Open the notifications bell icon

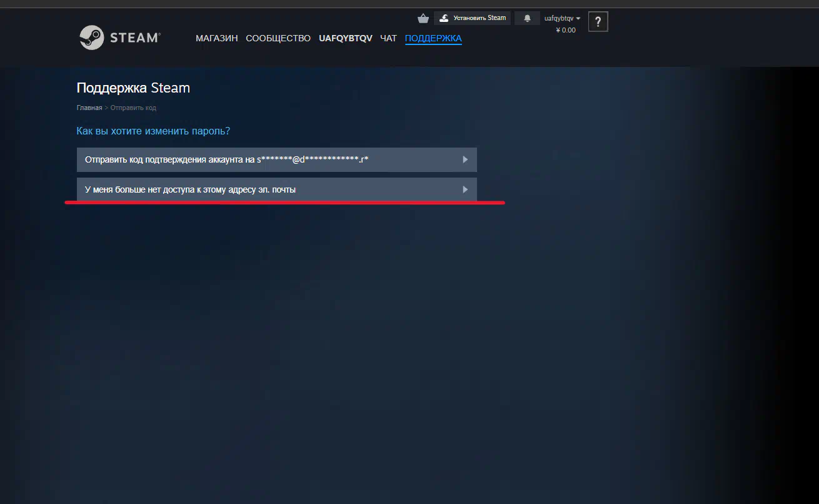tap(527, 18)
